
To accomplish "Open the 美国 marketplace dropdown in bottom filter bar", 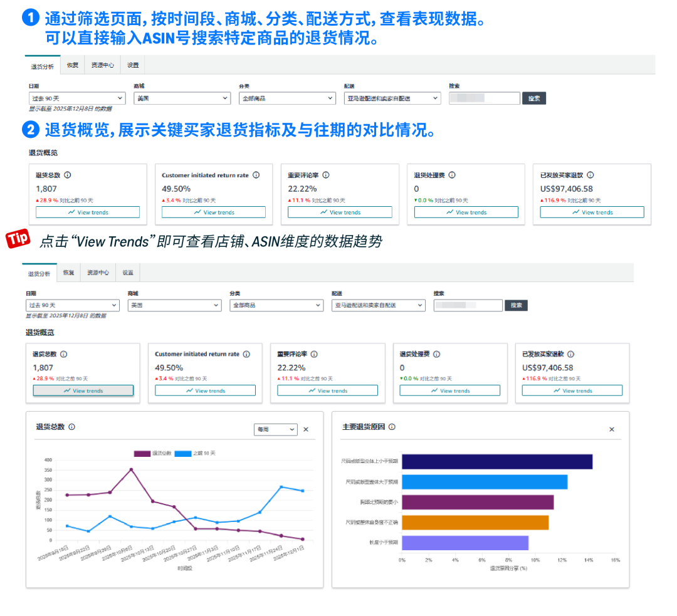I will 174,305.
